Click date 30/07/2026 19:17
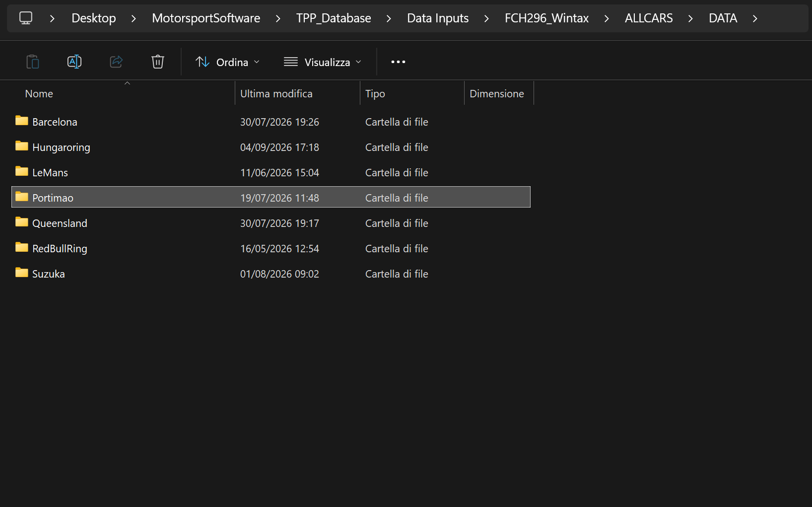The image size is (812, 507). click(x=279, y=223)
